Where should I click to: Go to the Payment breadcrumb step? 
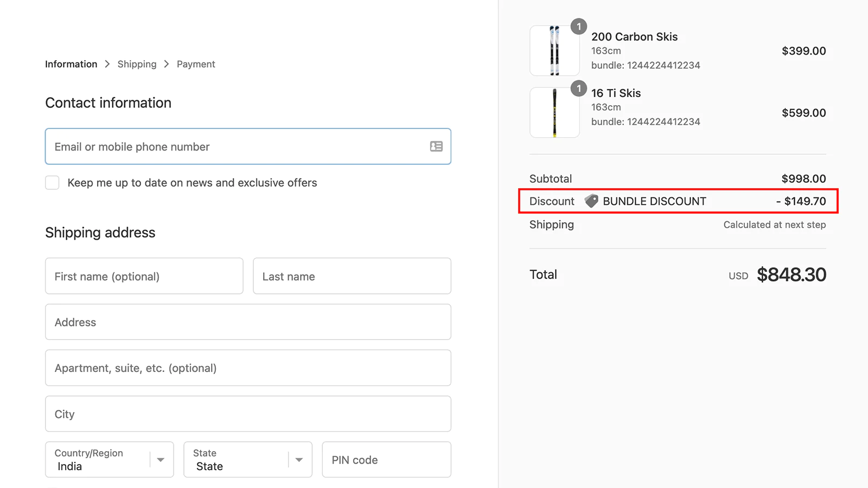pyautogui.click(x=196, y=64)
